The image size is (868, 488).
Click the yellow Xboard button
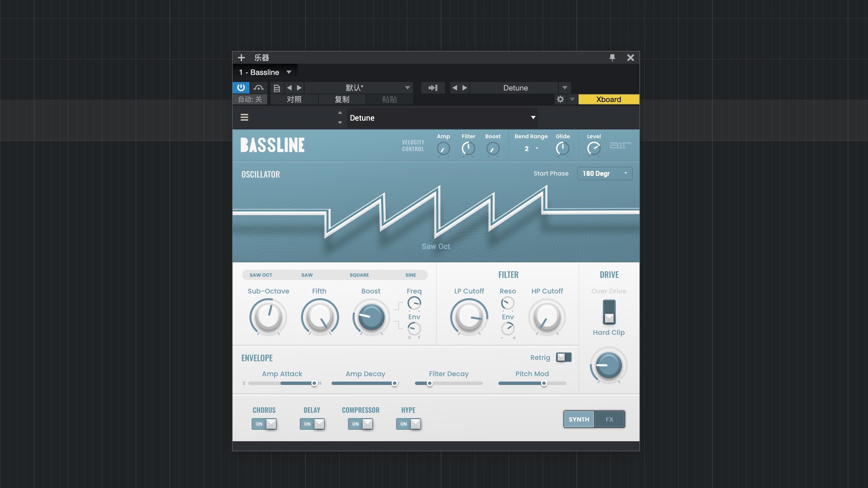coord(609,99)
